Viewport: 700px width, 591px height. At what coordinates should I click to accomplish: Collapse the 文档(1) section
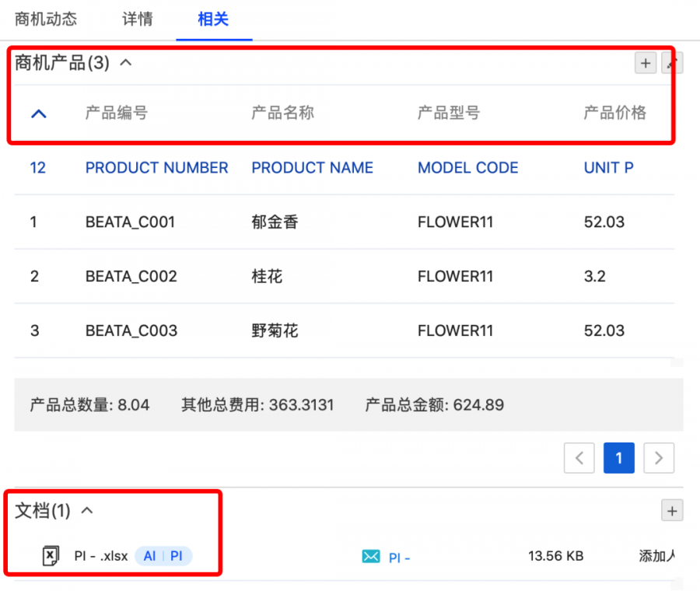[x=87, y=511]
